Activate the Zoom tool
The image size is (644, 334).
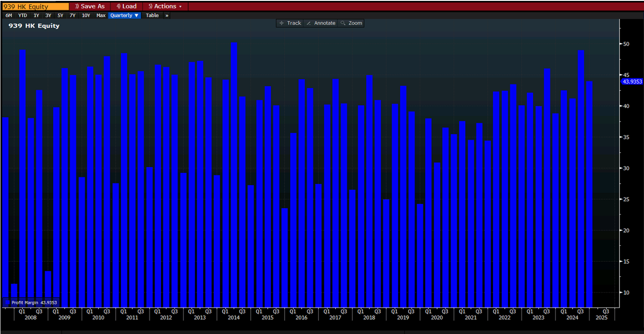(x=352, y=23)
